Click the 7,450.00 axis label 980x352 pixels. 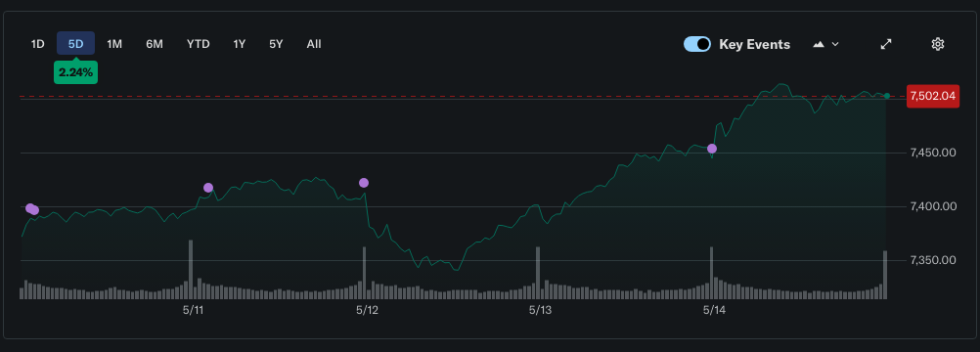click(x=933, y=153)
